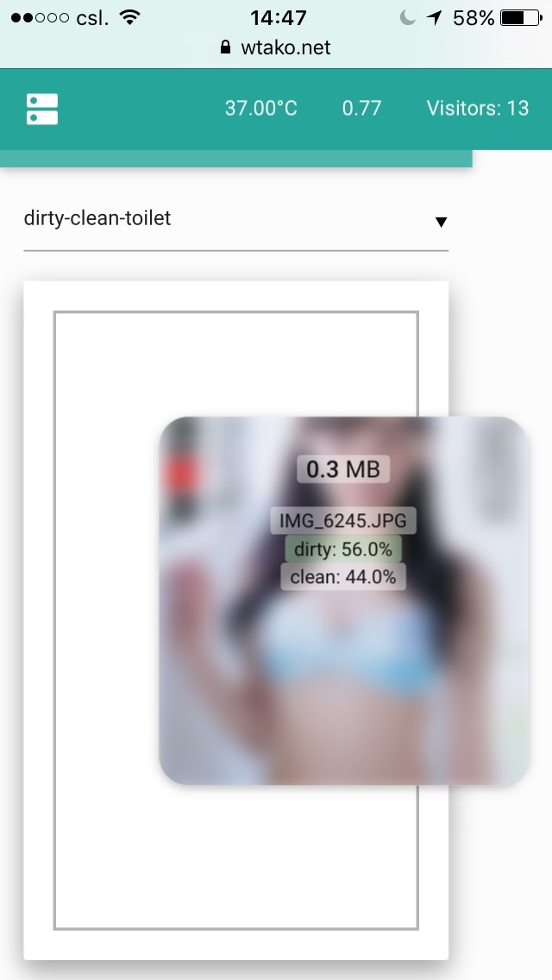Tap the Wi-Fi status icon
552x980 pixels.
[130, 17]
